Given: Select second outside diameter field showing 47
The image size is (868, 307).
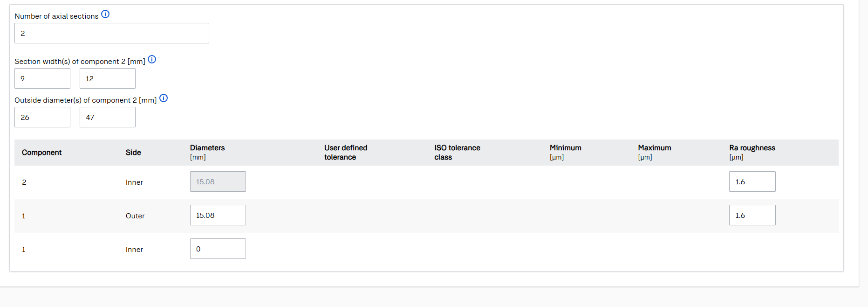Looking at the screenshot, I should (x=108, y=117).
